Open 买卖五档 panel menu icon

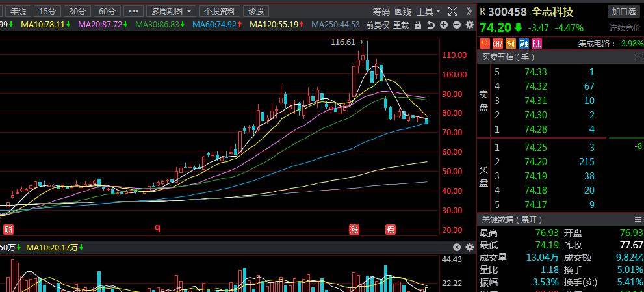click(638, 57)
